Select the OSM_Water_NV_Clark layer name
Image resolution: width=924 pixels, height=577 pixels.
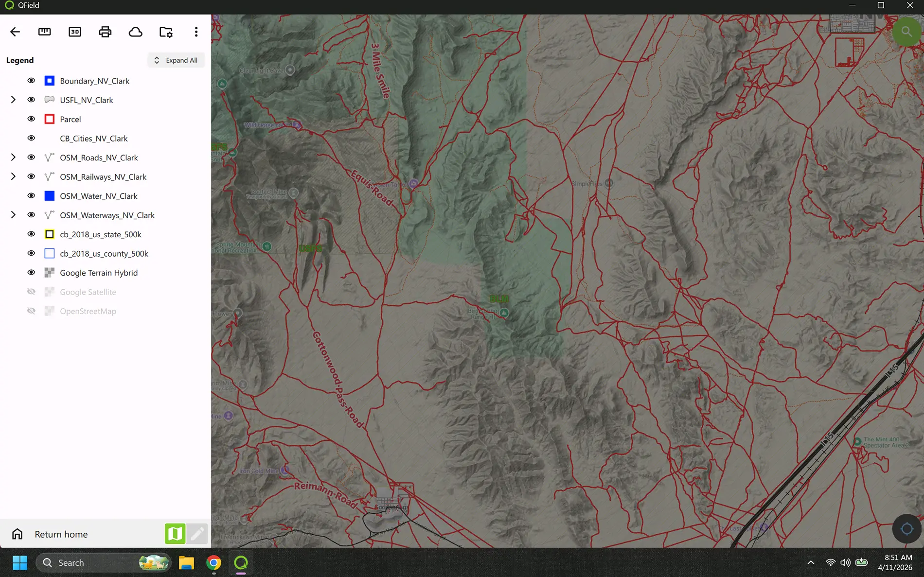tap(99, 196)
